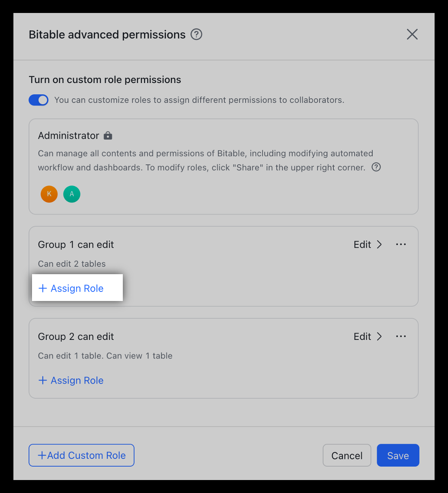This screenshot has width=448, height=493.
Task: Click help icon in Administrator description
Action: [x=376, y=167]
